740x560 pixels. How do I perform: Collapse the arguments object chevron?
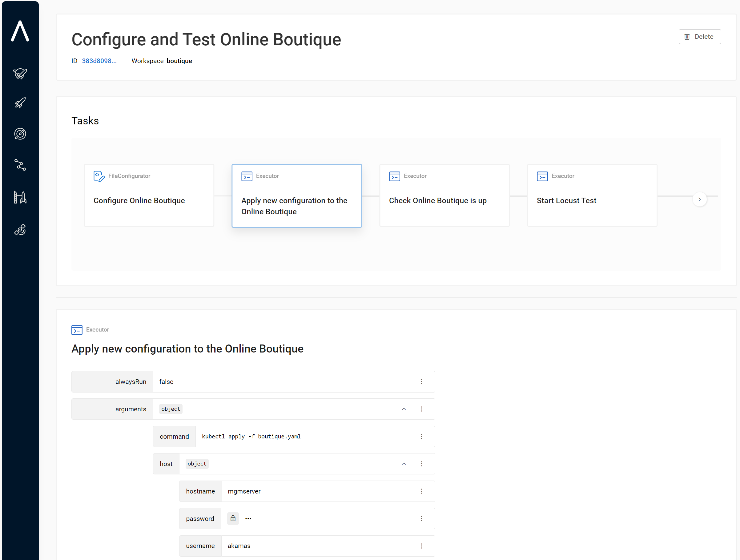(404, 409)
